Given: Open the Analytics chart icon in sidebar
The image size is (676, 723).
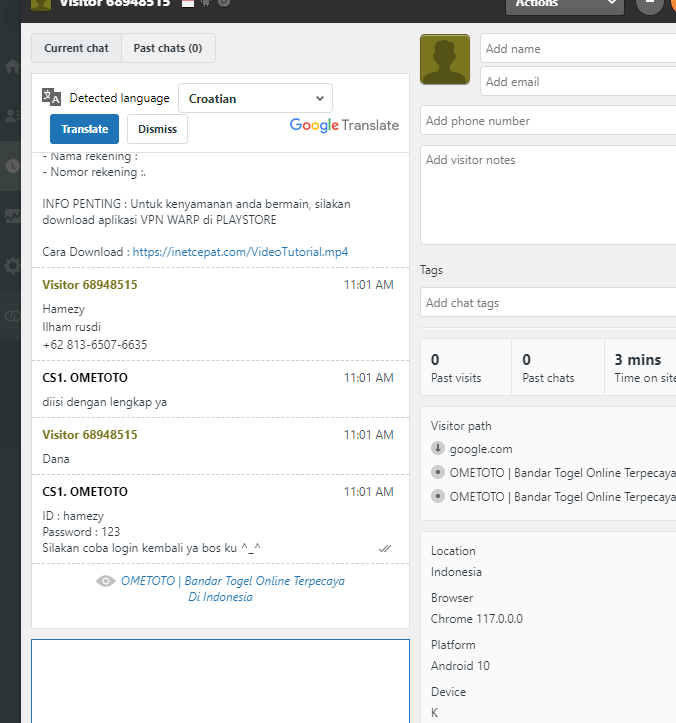Looking at the screenshot, I should pos(12,215).
